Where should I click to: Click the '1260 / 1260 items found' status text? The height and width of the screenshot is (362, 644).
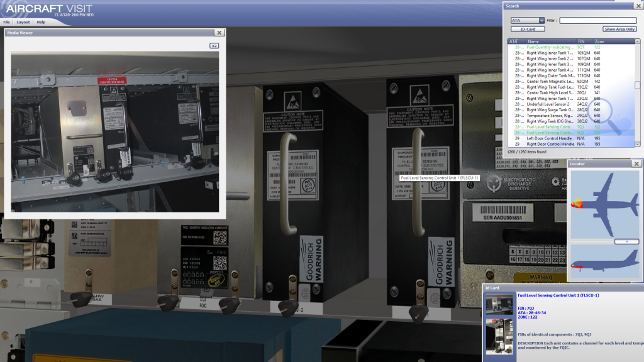[526, 152]
